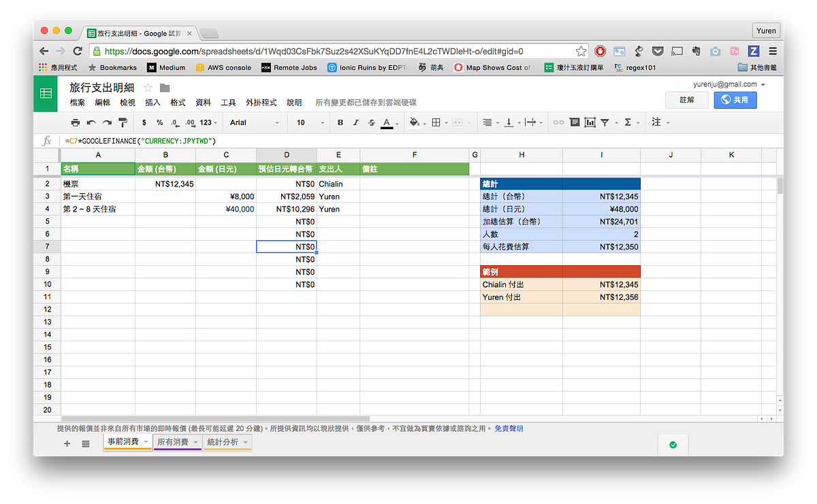
Task: Open the 檔案 menu
Action: 77,103
